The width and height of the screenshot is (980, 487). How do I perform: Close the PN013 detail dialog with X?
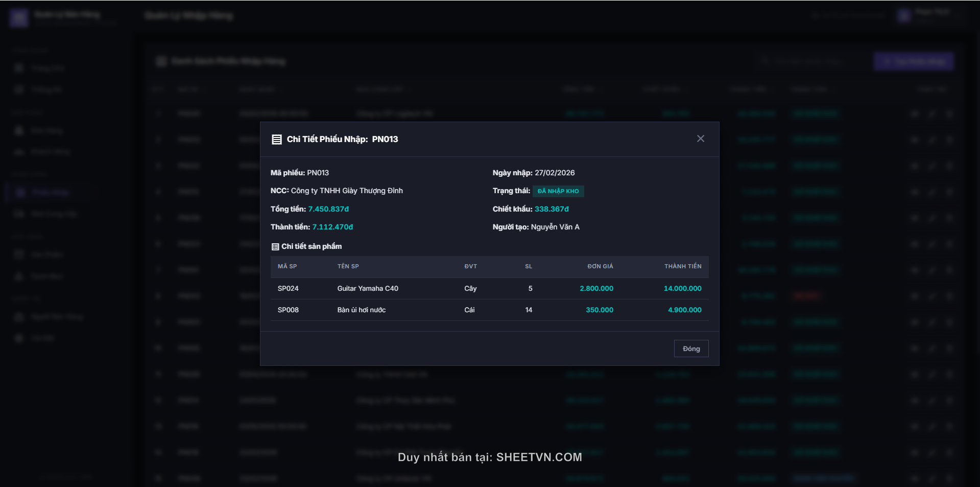[700, 139]
